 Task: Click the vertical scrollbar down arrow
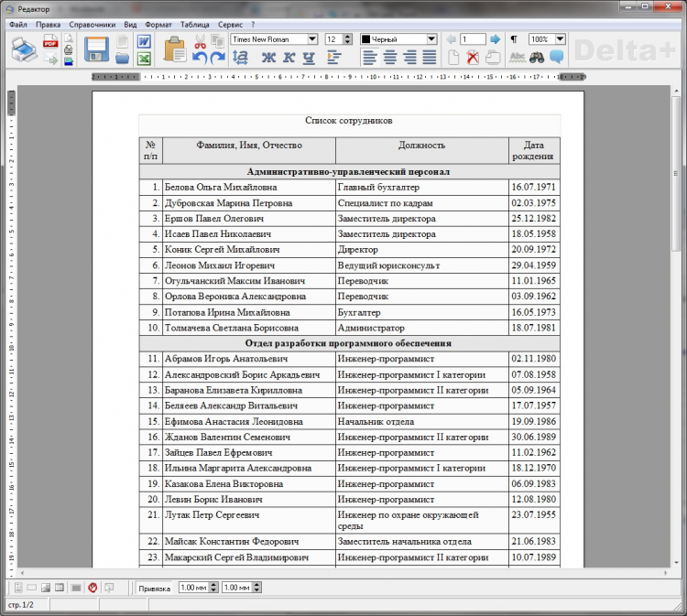tap(676, 562)
